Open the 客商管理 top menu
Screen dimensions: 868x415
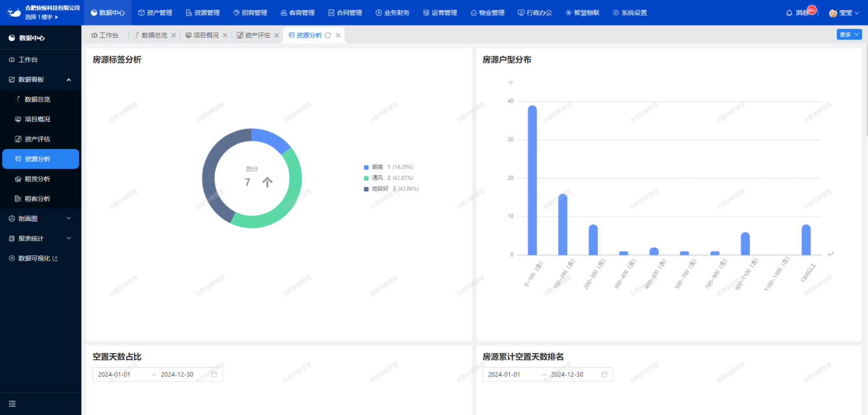tap(297, 13)
